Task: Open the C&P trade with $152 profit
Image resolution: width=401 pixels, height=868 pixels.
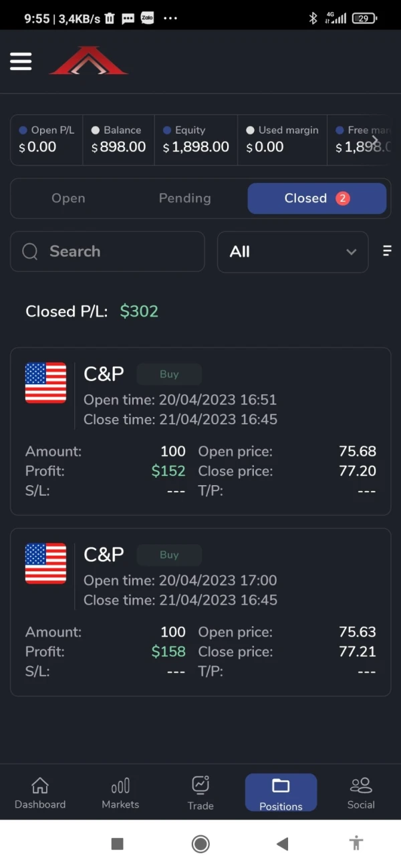Action: (200, 432)
